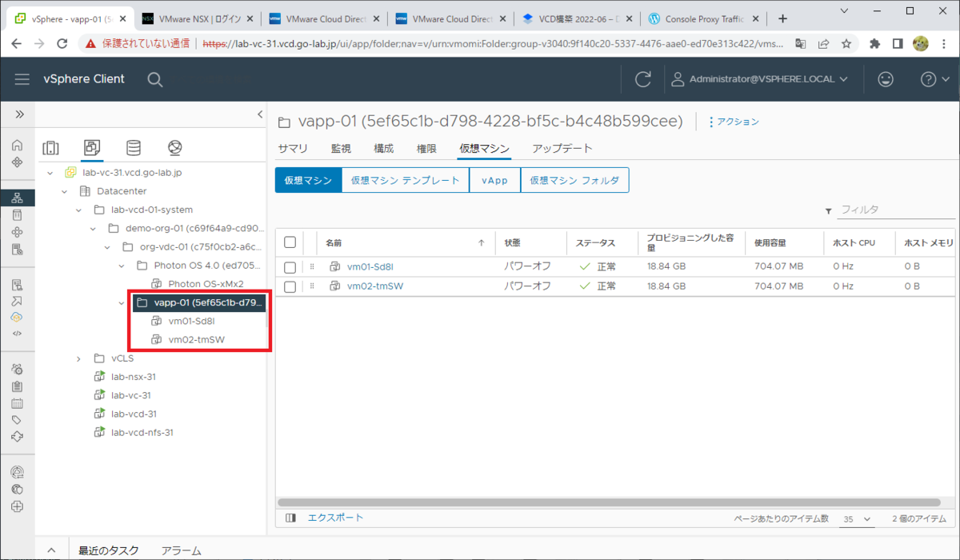Switch to Hosts and Clusters inventory view

click(x=50, y=148)
